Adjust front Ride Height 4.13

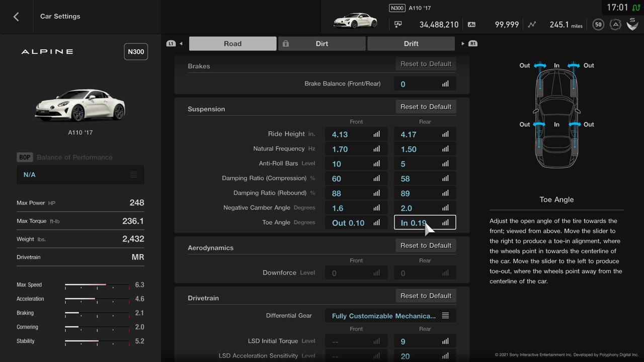click(x=356, y=134)
